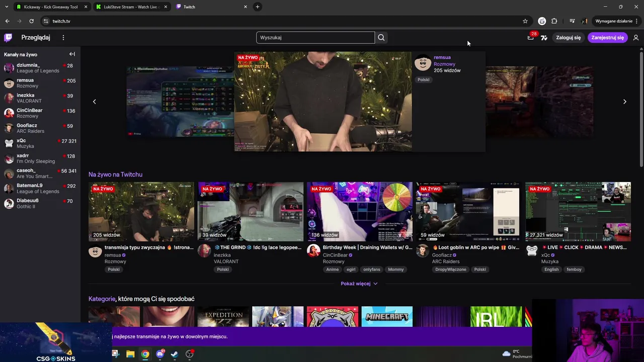Open OBS Studio from the taskbar

pyautogui.click(x=190, y=354)
